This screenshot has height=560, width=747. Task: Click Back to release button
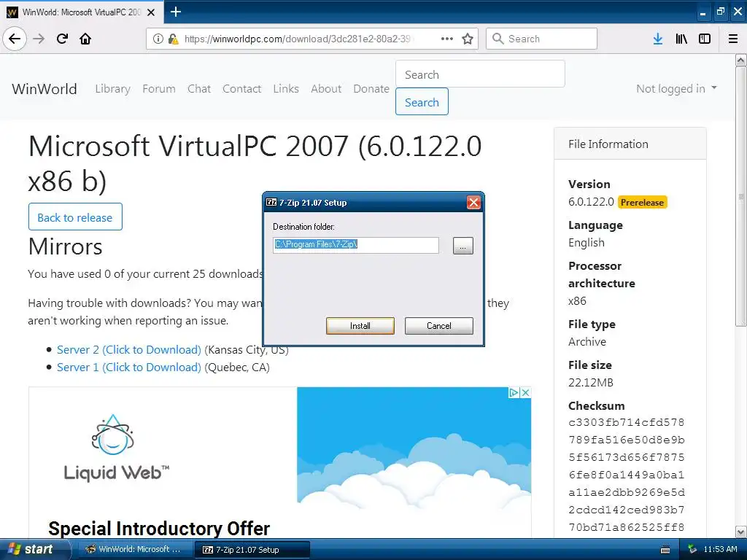75,217
